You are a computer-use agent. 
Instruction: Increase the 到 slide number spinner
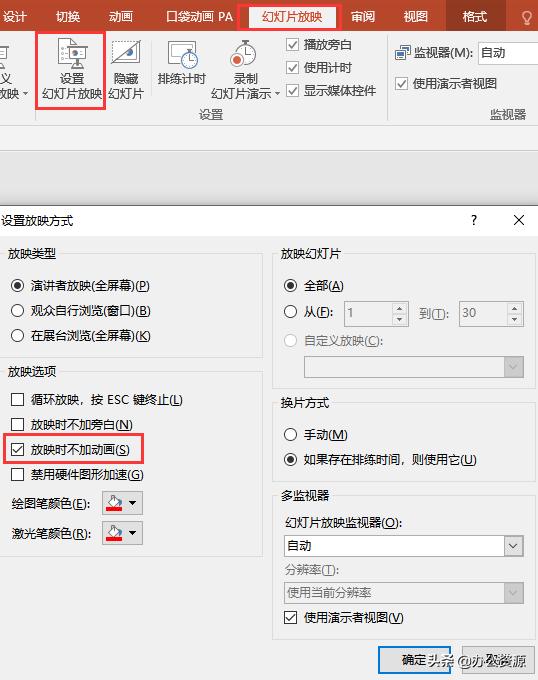[515, 308]
